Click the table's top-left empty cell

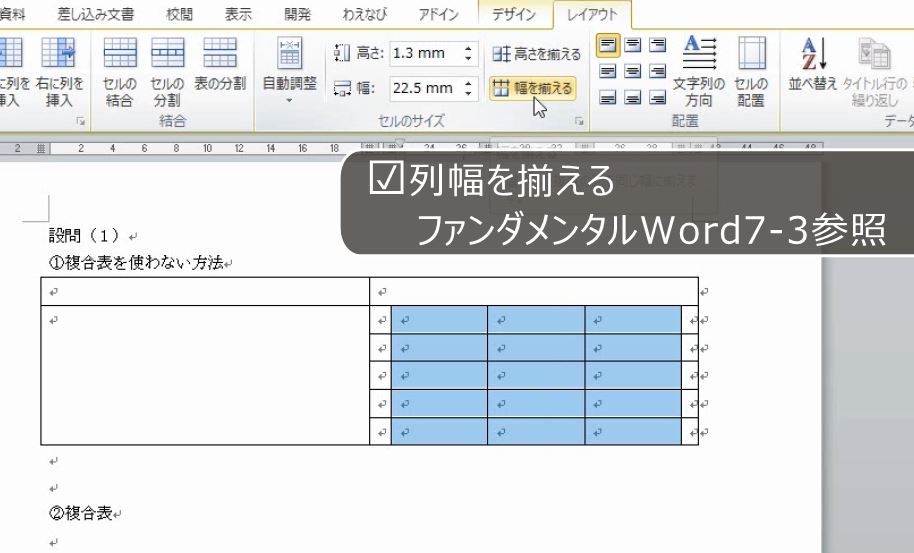point(205,291)
